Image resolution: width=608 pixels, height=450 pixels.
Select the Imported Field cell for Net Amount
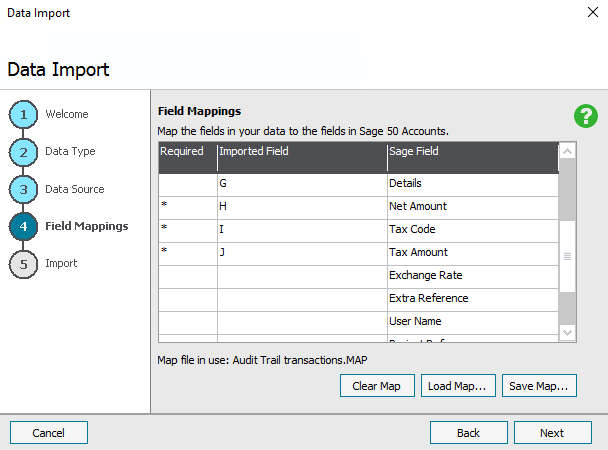pyautogui.click(x=301, y=207)
